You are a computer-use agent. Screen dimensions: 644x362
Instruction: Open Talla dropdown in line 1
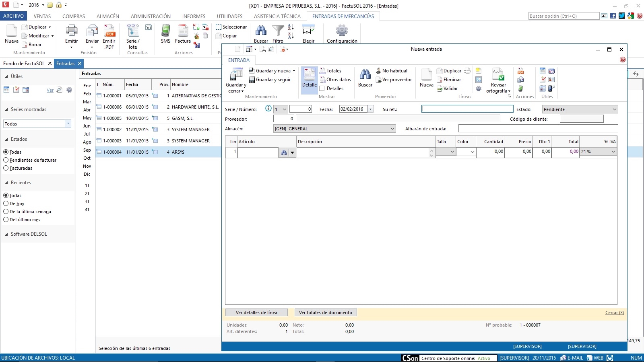(x=446, y=152)
